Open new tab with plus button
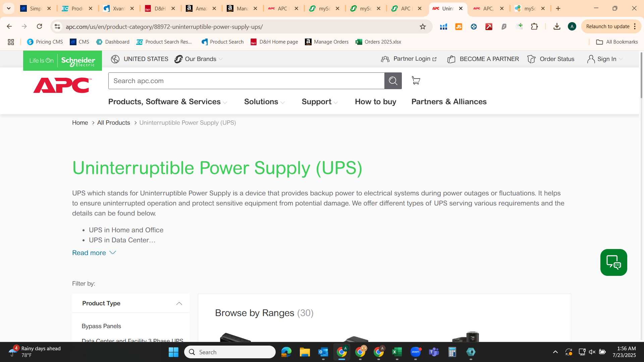This screenshot has width=644, height=362. pos(558,8)
